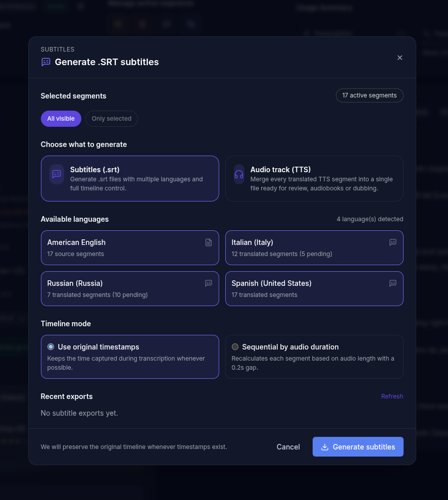Click caption icon on Spanish (United States)
The image size is (448, 500).
(x=393, y=283)
